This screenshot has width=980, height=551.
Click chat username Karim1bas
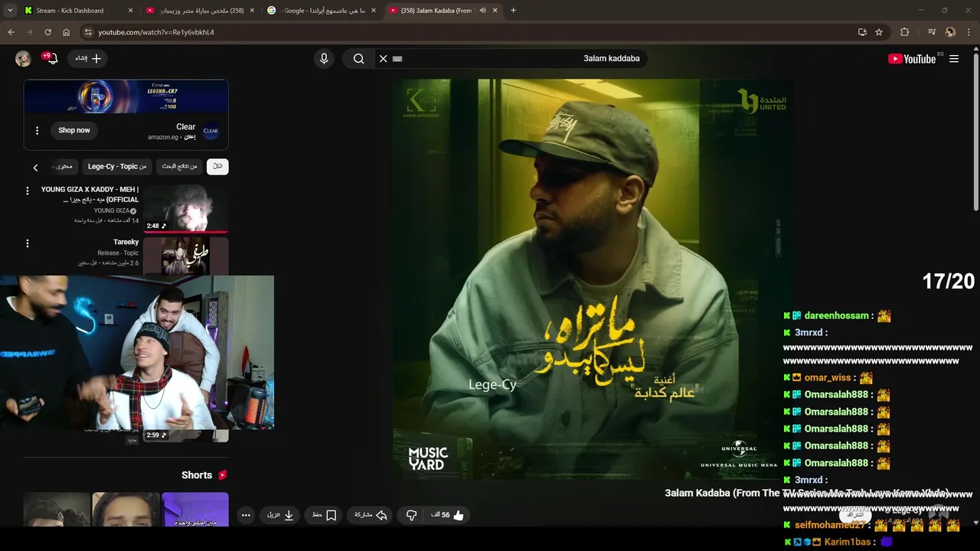coord(848,542)
